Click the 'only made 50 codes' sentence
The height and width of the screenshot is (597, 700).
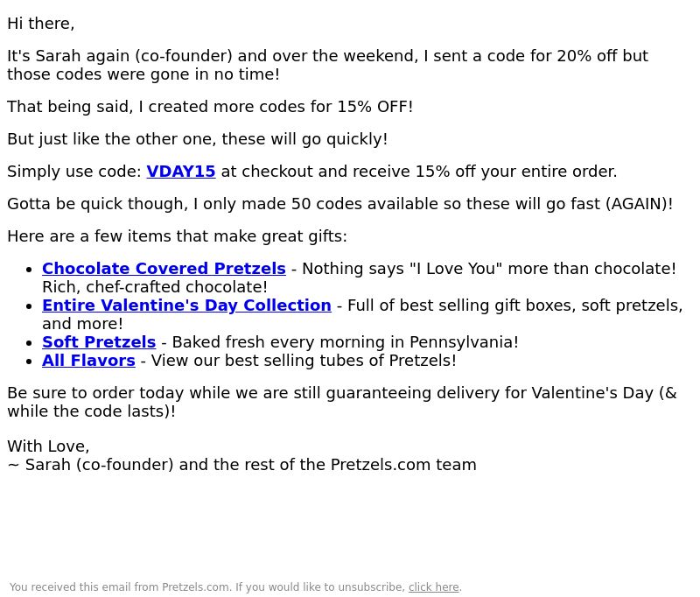click(x=339, y=204)
